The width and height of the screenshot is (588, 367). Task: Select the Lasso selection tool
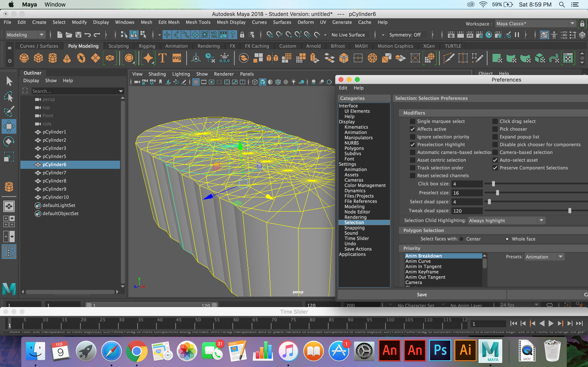(9, 96)
